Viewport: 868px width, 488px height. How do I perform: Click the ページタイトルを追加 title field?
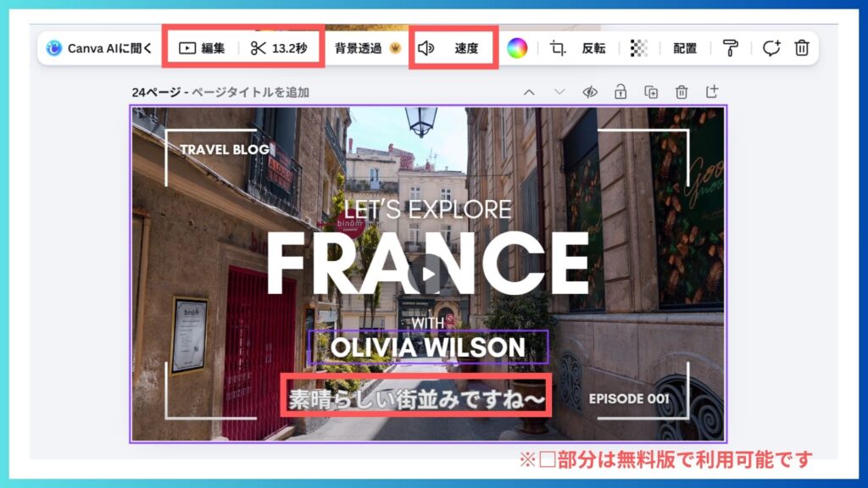click(x=252, y=92)
